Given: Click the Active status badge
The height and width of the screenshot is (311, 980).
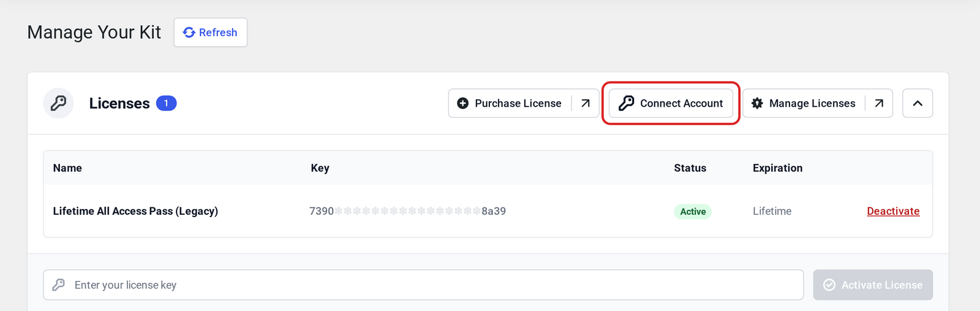Looking at the screenshot, I should [693, 212].
